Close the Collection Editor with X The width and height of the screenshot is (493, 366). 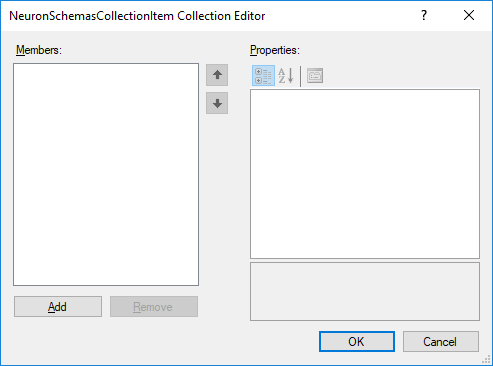(469, 15)
